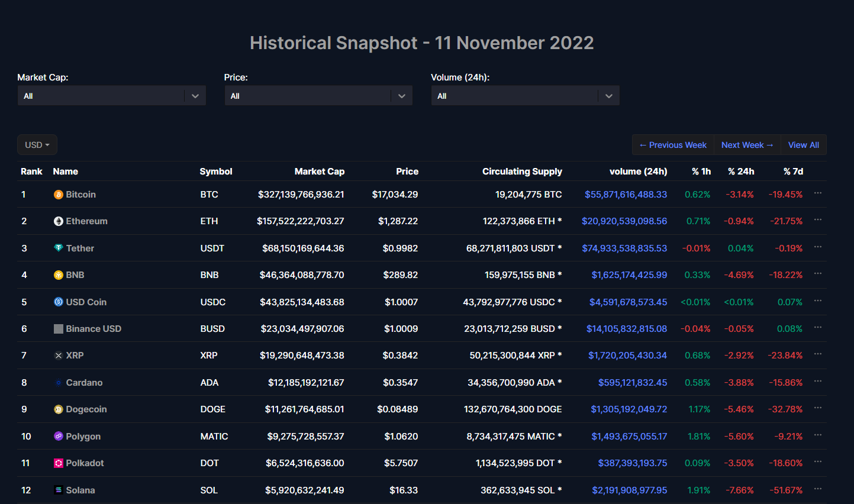Open the USD currency selector
The width and height of the screenshot is (854, 504).
[x=37, y=145]
